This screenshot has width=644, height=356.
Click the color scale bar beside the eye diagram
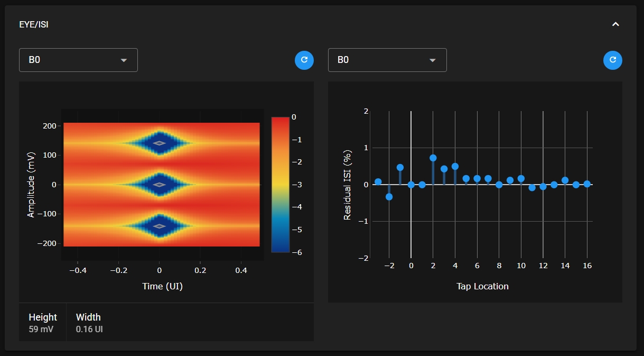click(280, 184)
